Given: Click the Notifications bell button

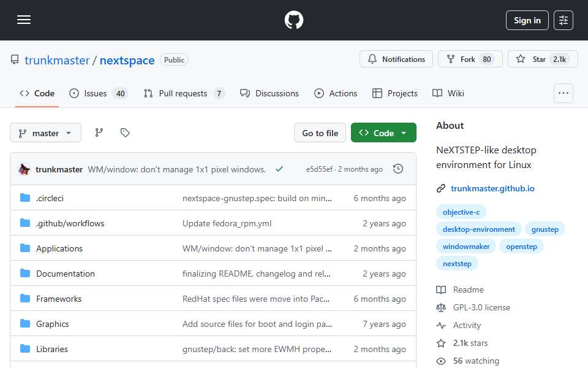Looking at the screenshot, I should click(x=396, y=59).
